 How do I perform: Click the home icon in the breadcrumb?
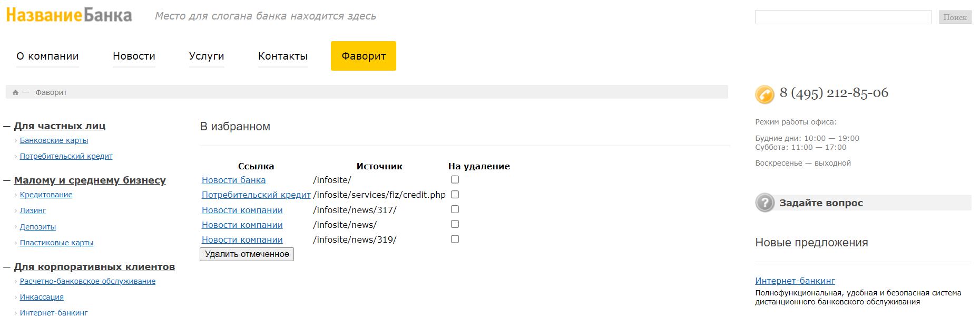pos(15,92)
